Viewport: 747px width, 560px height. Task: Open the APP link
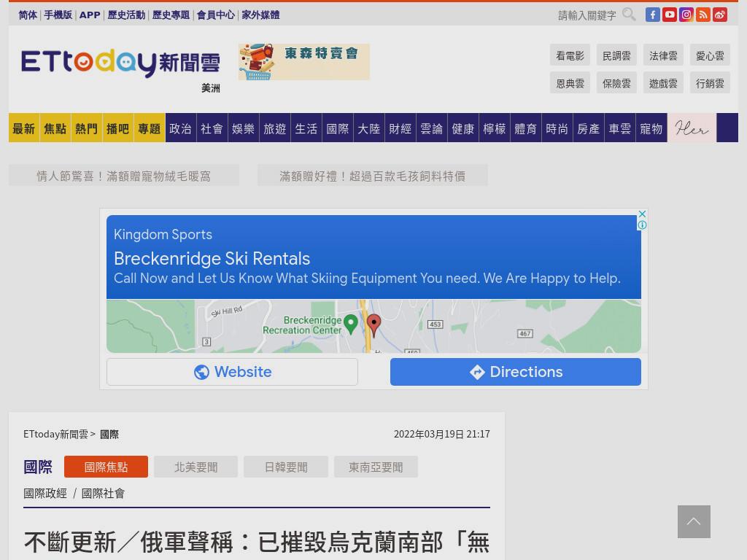tap(90, 15)
